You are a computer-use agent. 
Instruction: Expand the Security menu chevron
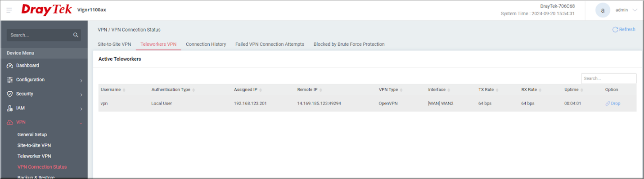[x=81, y=94]
